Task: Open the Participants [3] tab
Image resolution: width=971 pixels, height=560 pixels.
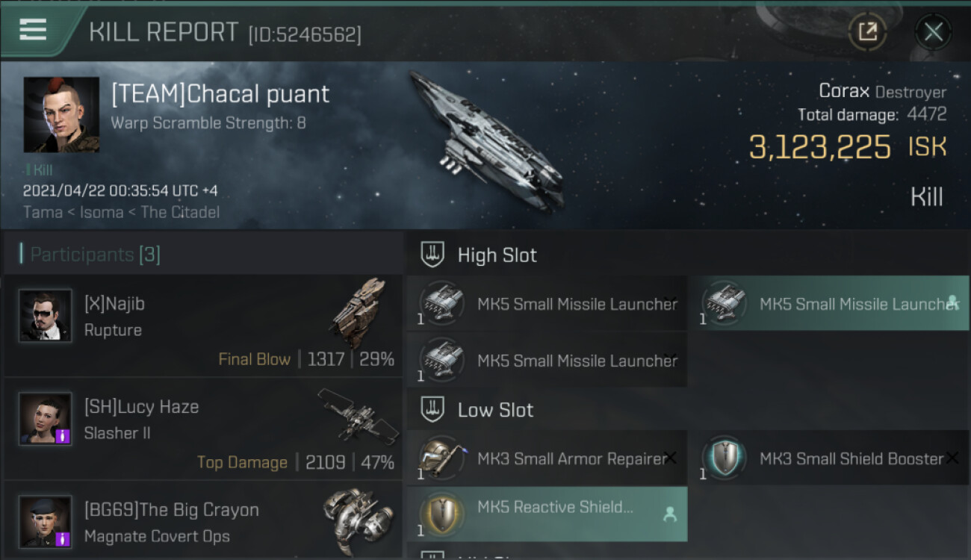Action: (94, 255)
